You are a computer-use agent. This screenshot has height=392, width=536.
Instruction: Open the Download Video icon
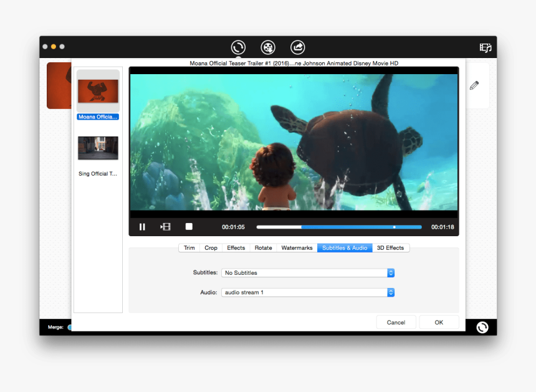tap(267, 47)
